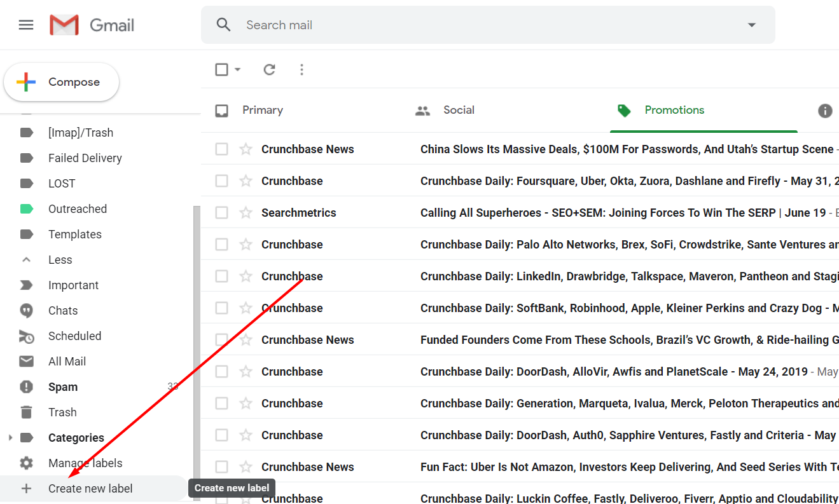The image size is (839, 504).
Task: Star the Funded Founders email
Action: pyautogui.click(x=246, y=339)
